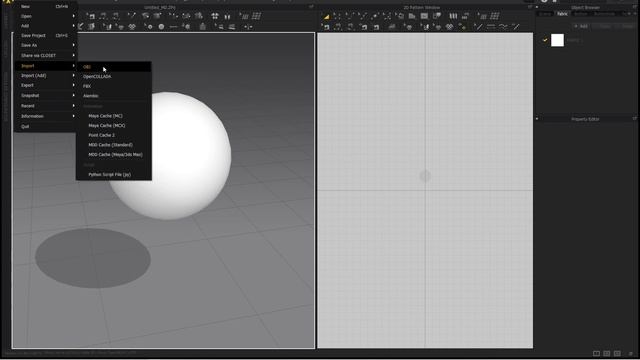Click the Add button in Object Browser
This screenshot has height=360, width=640.
tap(581, 26)
